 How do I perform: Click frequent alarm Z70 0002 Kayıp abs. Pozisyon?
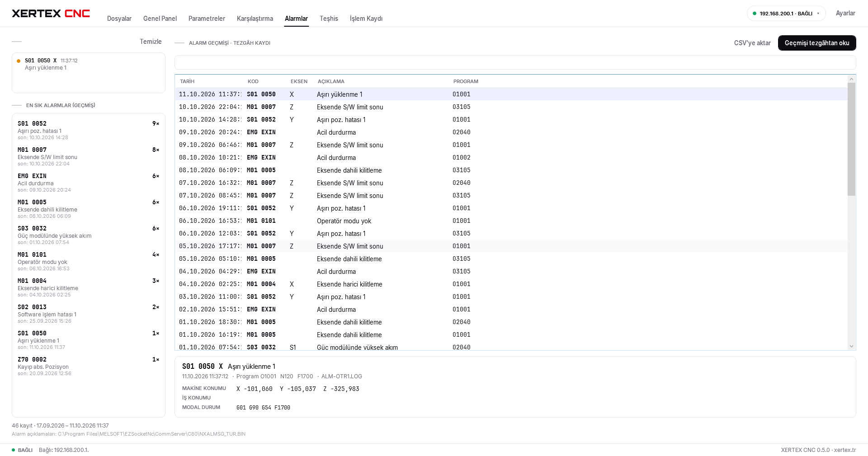(x=89, y=366)
